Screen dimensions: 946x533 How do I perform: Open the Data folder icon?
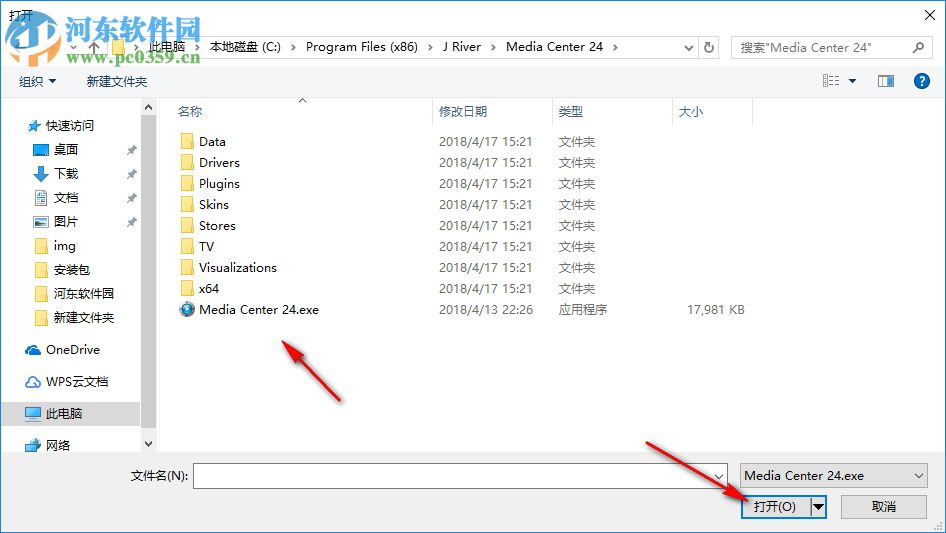click(187, 141)
